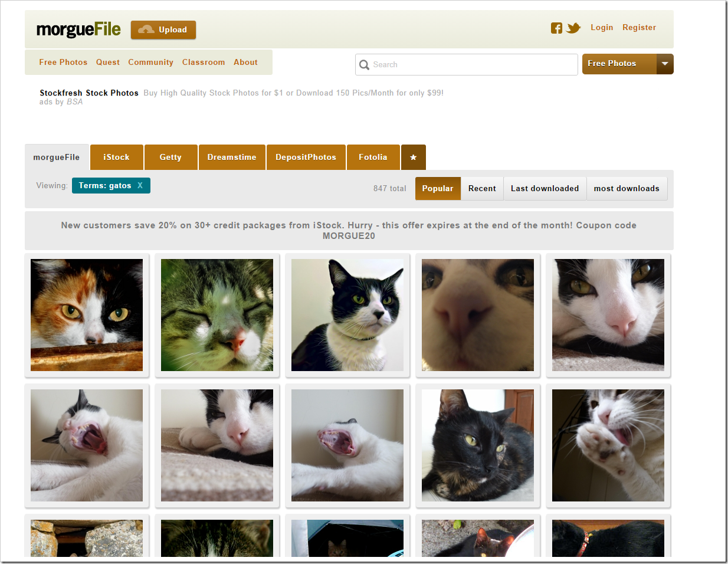Switch to the DepositPhotos tab
The height and width of the screenshot is (564, 728).
[x=306, y=158]
